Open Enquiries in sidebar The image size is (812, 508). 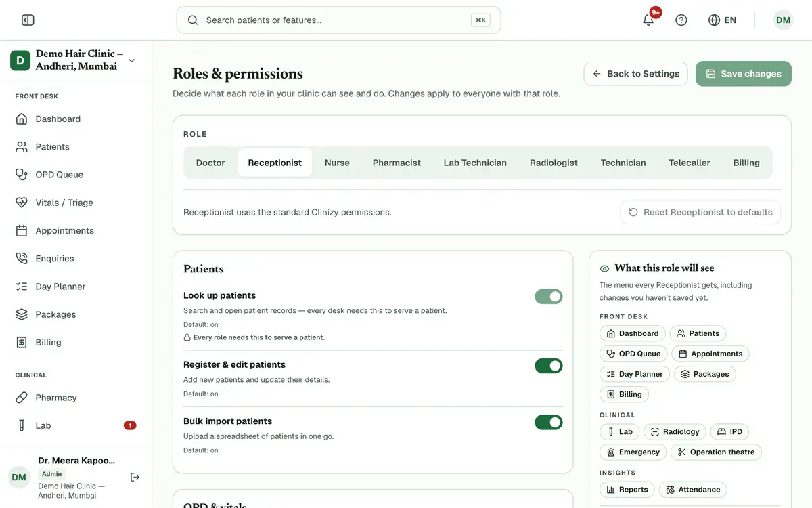(76, 259)
